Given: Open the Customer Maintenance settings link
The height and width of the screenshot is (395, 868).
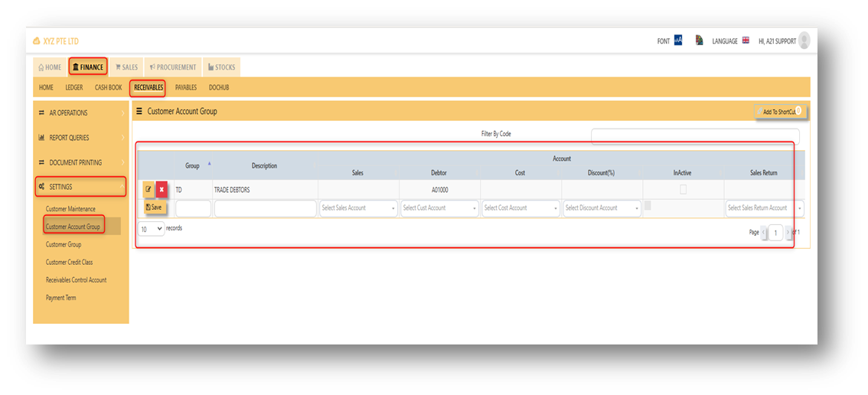Looking at the screenshot, I should tap(70, 209).
